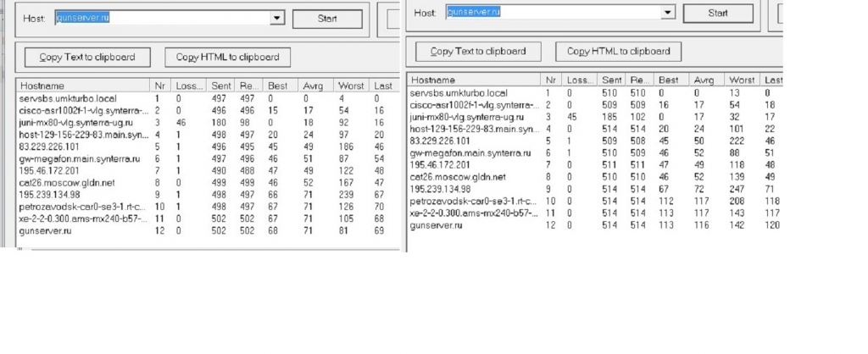Sort by Worst column in right window
Screen dimensions: 868x354
point(743,80)
